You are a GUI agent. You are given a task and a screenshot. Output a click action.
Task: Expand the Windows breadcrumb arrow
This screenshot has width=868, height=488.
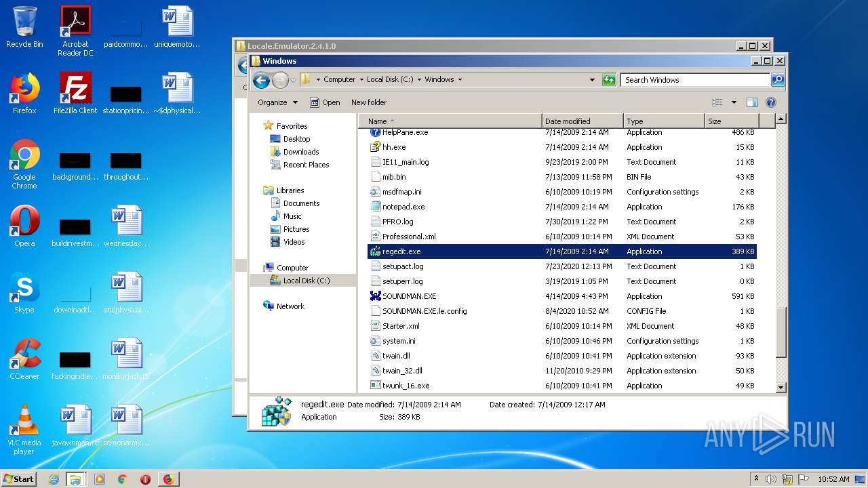[x=460, y=79]
